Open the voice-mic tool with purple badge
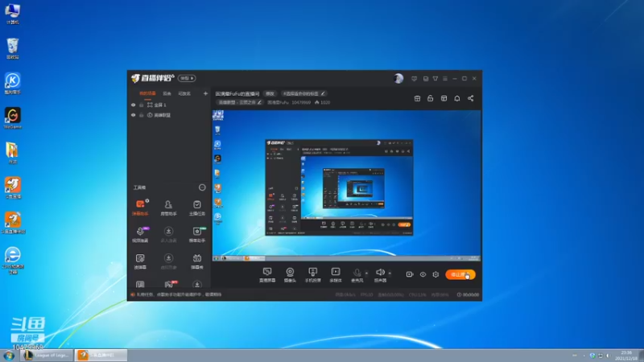 pyautogui.click(x=140, y=234)
